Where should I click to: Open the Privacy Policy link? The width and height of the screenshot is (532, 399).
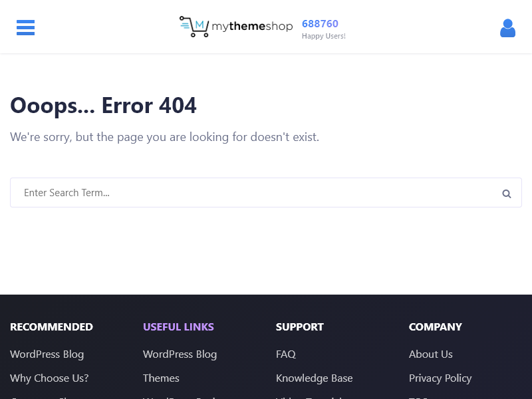(x=440, y=378)
